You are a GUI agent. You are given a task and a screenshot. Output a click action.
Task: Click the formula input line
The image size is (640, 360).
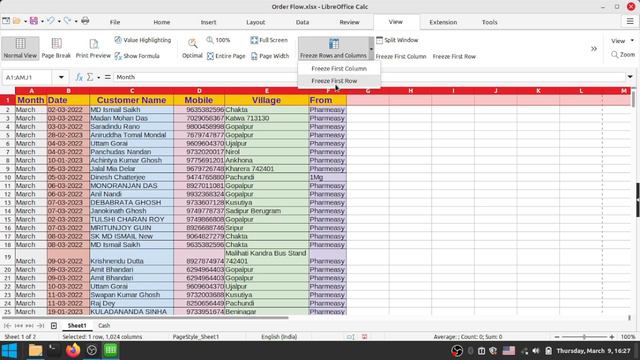point(369,77)
